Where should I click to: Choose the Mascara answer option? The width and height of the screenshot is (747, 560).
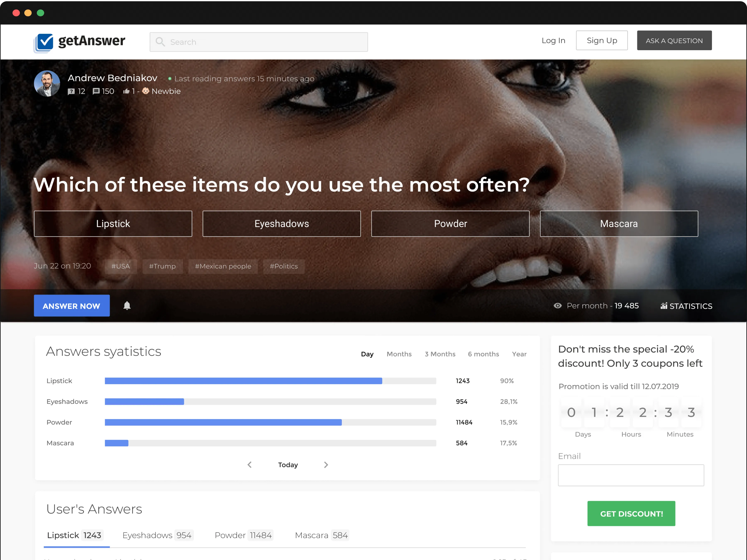(619, 223)
